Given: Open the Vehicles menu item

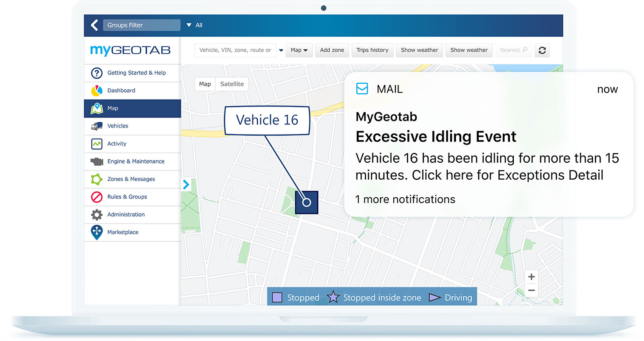Looking at the screenshot, I should tap(132, 126).
